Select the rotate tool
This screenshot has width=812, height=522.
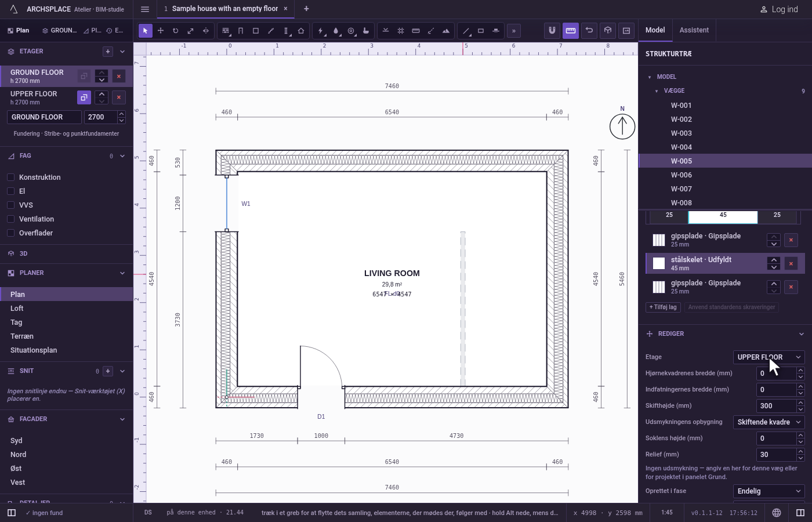[x=176, y=31]
